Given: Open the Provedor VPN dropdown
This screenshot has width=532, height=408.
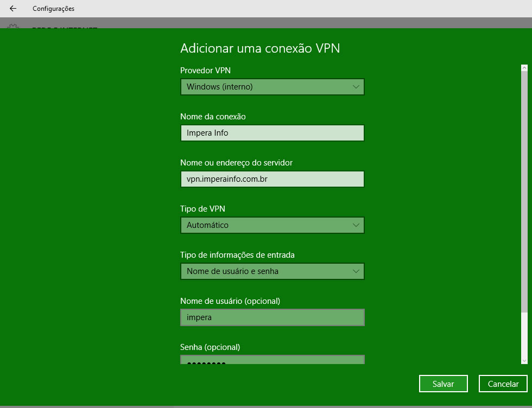Looking at the screenshot, I should pyautogui.click(x=272, y=87).
